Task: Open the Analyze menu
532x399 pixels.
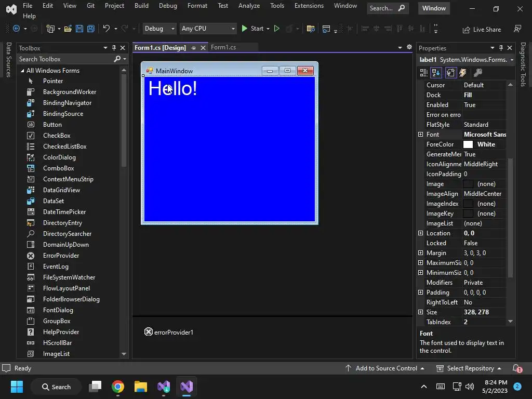Action: pyautogui.click(x=249, y=6)
